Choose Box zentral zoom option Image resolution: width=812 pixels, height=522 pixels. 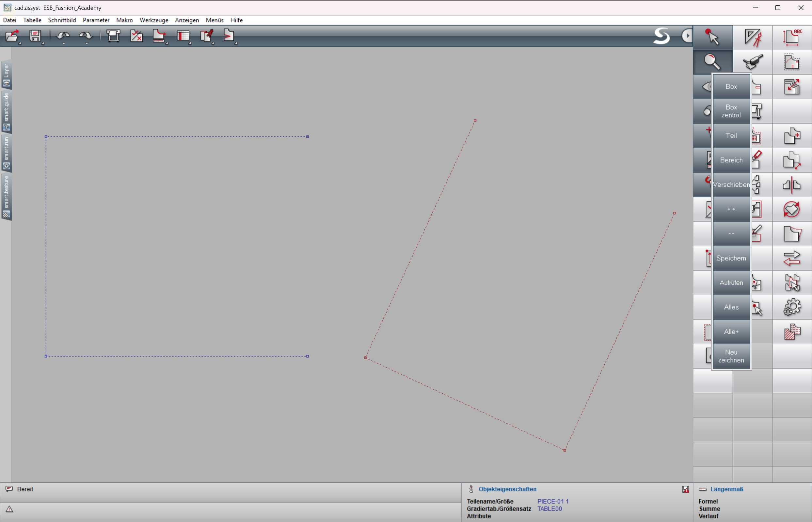[x=731, y=111]
